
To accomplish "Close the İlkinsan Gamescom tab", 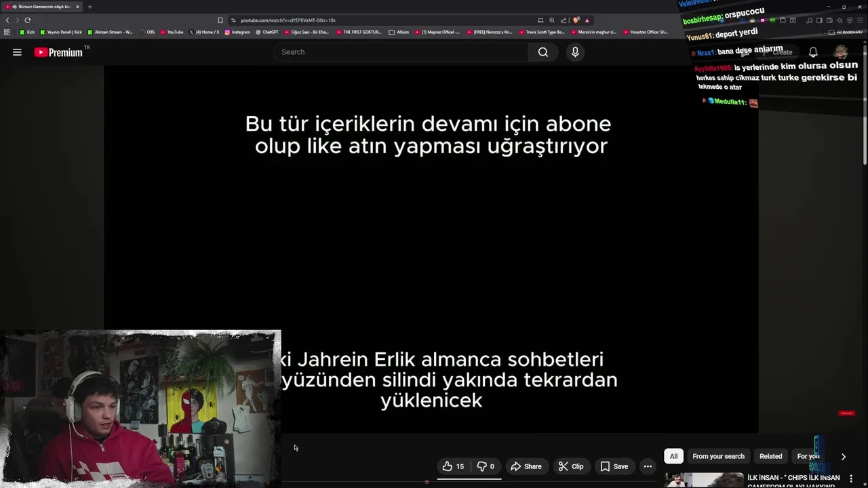I will click(77, 7).
